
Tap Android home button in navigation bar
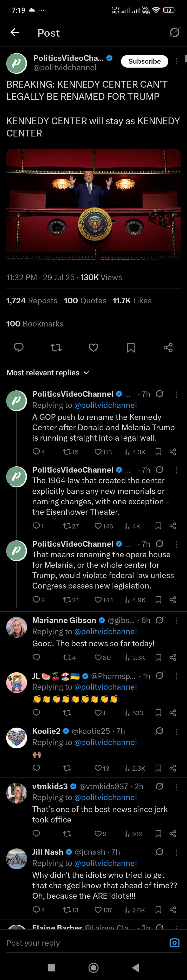click(x=94, y=968)
